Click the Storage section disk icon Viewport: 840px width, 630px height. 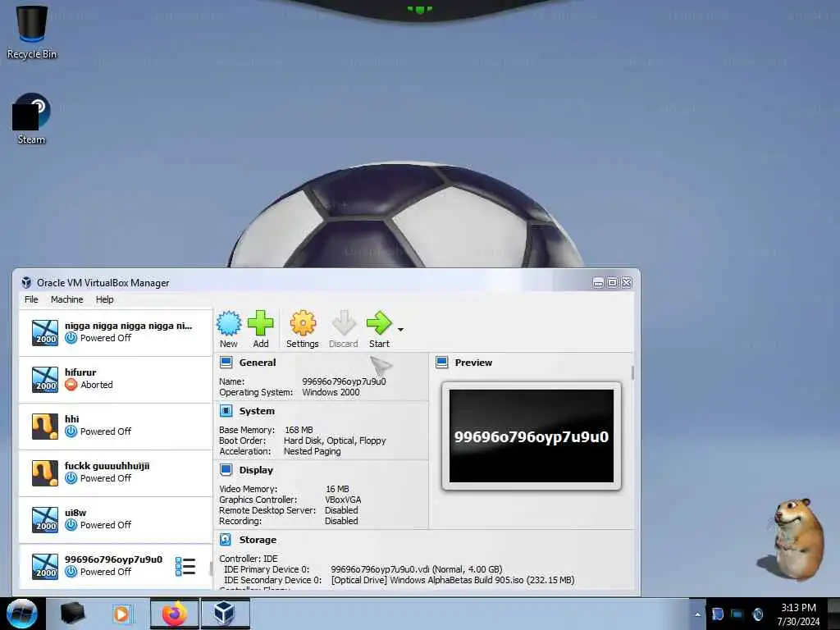[x=226, y=540]
